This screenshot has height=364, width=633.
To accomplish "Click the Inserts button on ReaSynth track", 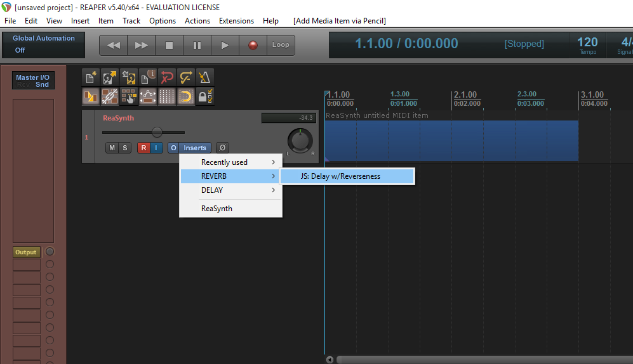I will click(x=194, y=148).
